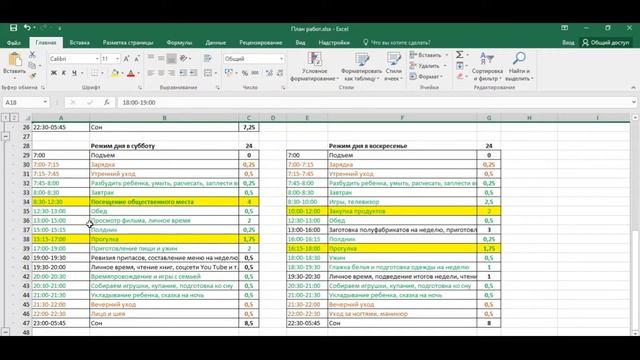Click the Name Box showing A18
Image resolution: width=640 pixels, height=360 pixels.
click(25, 102)
